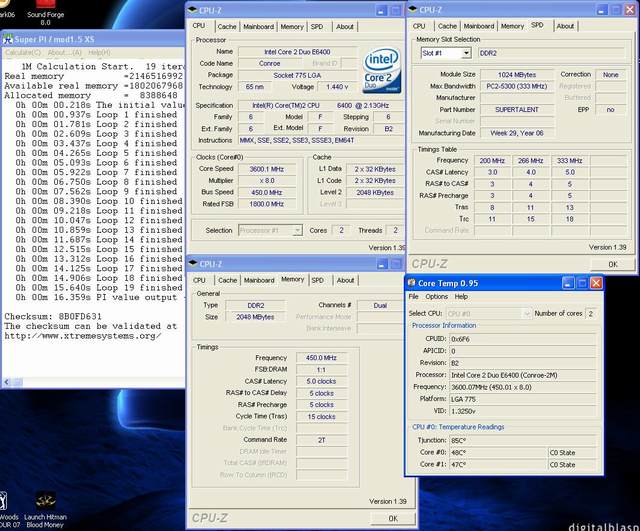Open Mainboard tab in bottom Memory CPU-Z window
The image size is (640, 531).
[x=259, y=280]
